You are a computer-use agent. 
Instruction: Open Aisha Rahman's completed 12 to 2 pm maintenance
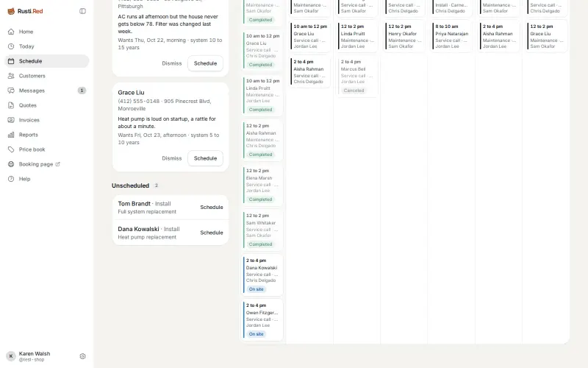pos(262,140)
